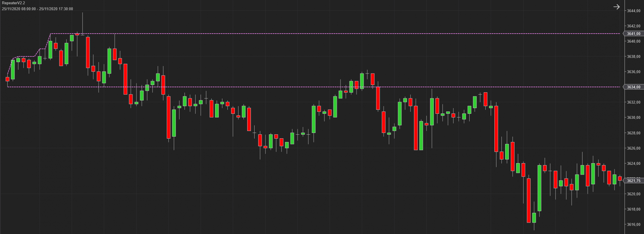644x234 pixels.
Task: Click the 3618,00 price axis label
Action: pyautogui.click(x=634, y=209)
